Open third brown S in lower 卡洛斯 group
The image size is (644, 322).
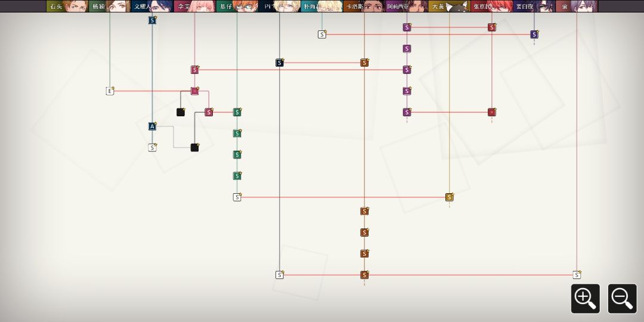pos(364,254)
